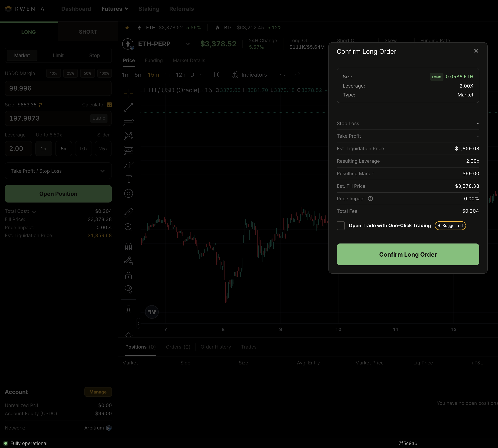Click the trash remove drawings icon
Image resolution: width=498 pixels, height=448 pixels.
click(x=128, y=309)
